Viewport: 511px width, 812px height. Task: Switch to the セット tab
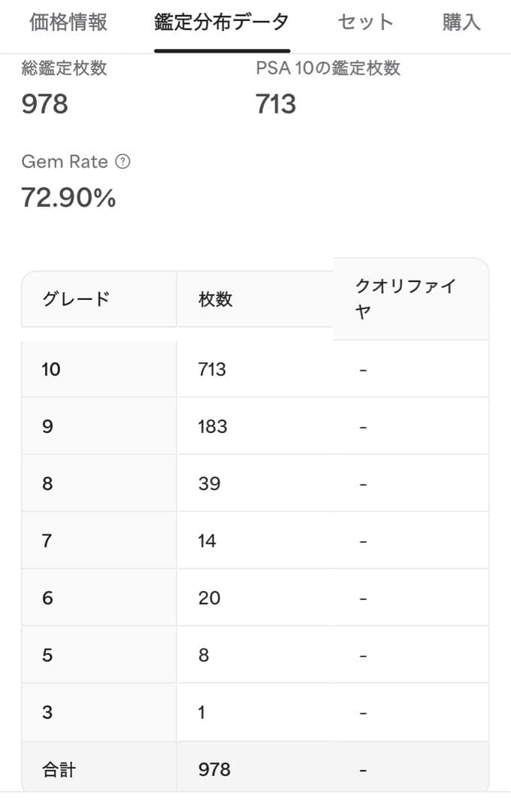(x=366, y=23)
